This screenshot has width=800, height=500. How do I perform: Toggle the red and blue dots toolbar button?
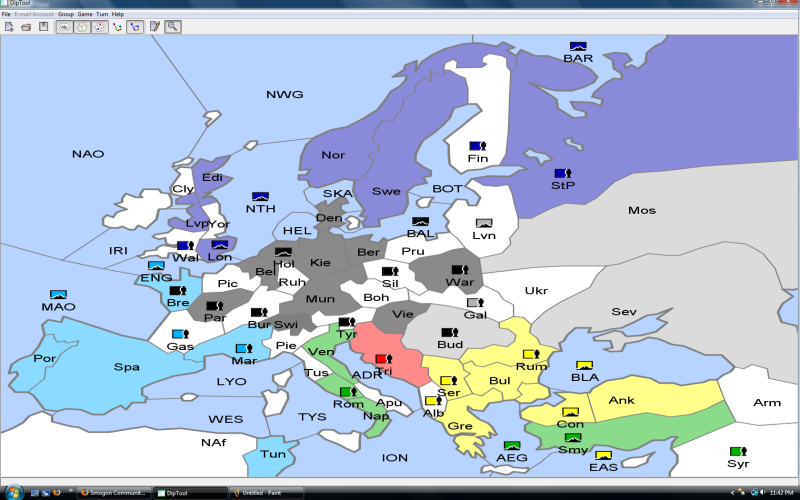(x=99, y=26)
